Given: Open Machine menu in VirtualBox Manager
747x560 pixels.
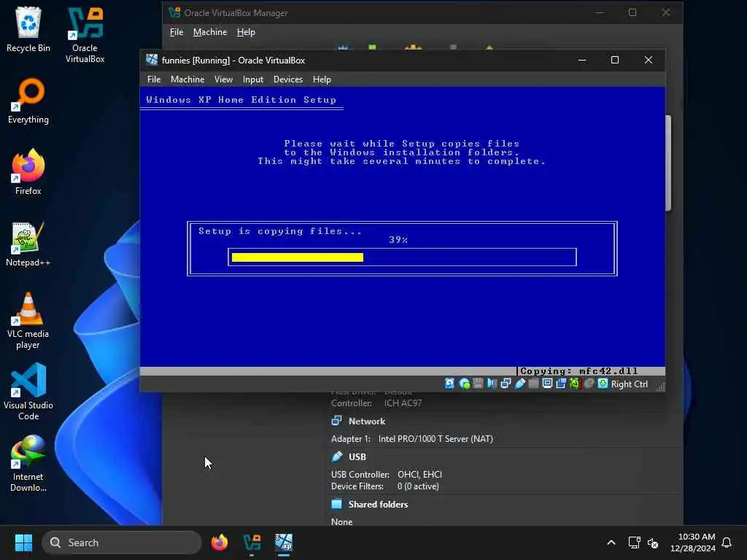Looking at the screenshot, I should click(x=209, y=32).
